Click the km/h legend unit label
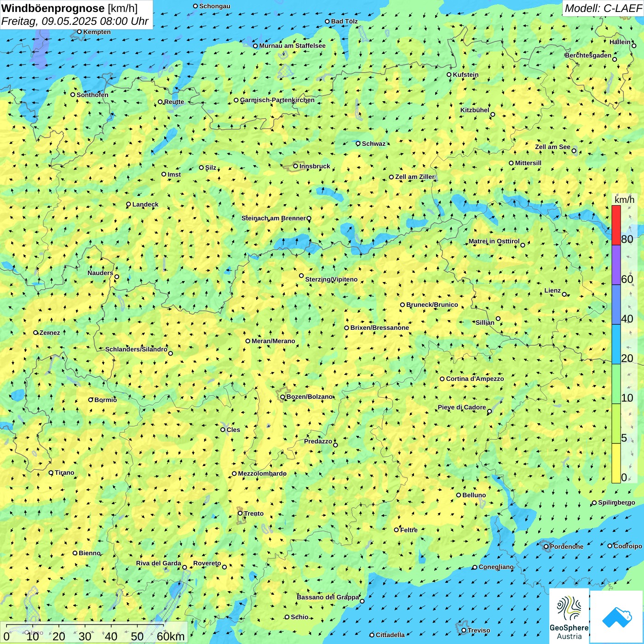The width and height of the screenshot is (644, 644). click(x=624, y=200)
